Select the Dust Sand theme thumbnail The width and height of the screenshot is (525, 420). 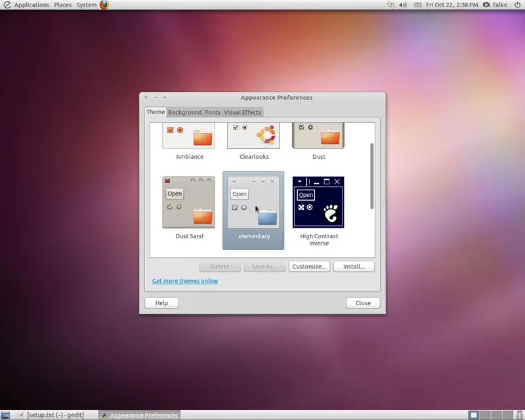pyautogui.click(x=189, y=202)
